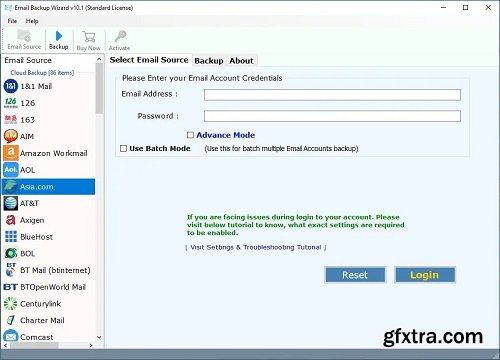Choose the Amazon Workmail icon

click(x=11, y=153)
